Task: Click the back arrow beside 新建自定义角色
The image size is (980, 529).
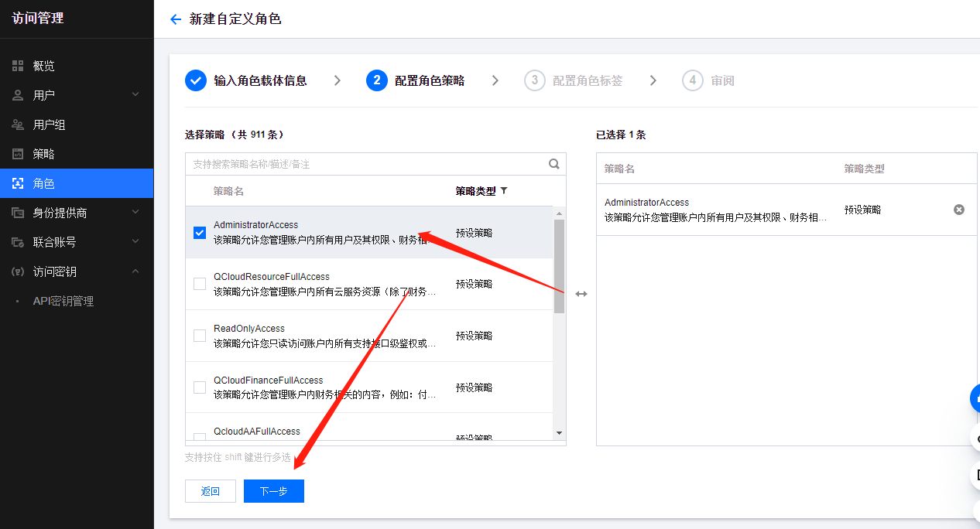Action: [x=176, y=19]
